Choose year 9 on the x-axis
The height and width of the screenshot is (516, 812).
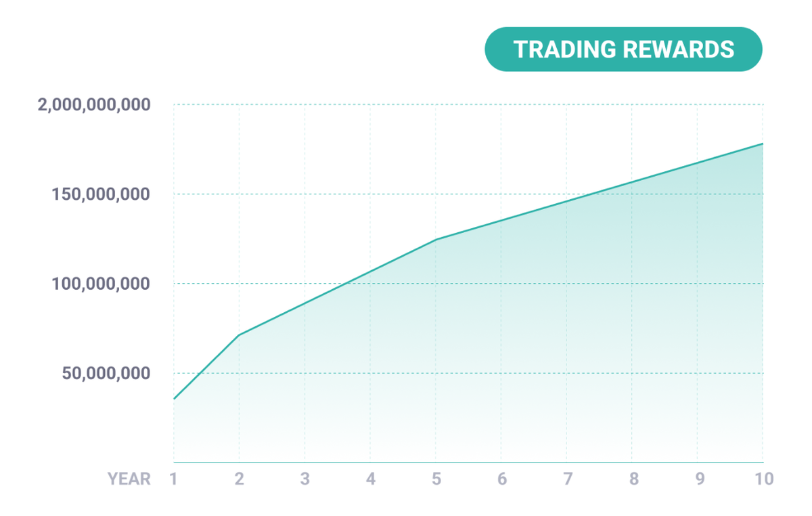[698, 479]
